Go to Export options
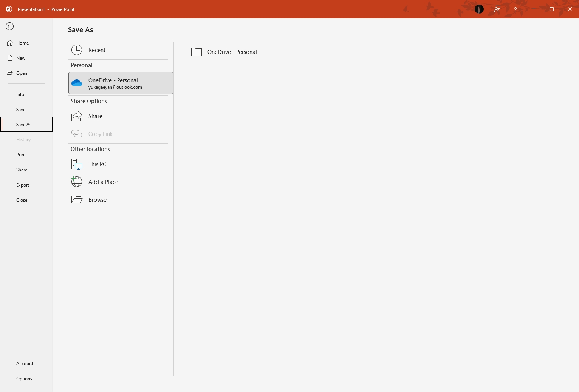Screen dimensions: 579x392 coord(26,185)
